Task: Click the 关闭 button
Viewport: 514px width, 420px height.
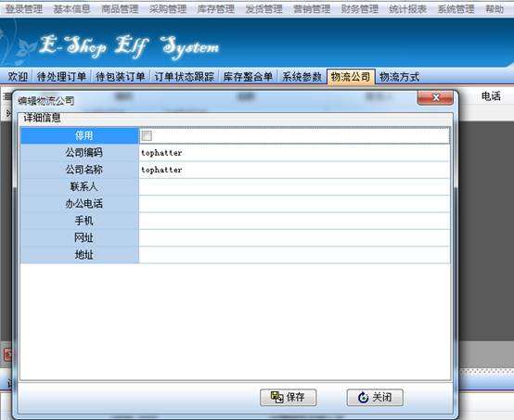Action: pyautogui.click(x=375, y=398)
